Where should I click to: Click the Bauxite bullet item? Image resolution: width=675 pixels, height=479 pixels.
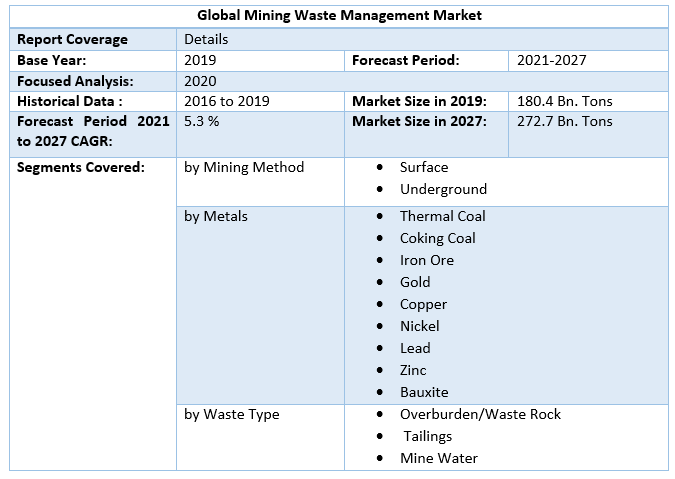[x=424, y=392]
